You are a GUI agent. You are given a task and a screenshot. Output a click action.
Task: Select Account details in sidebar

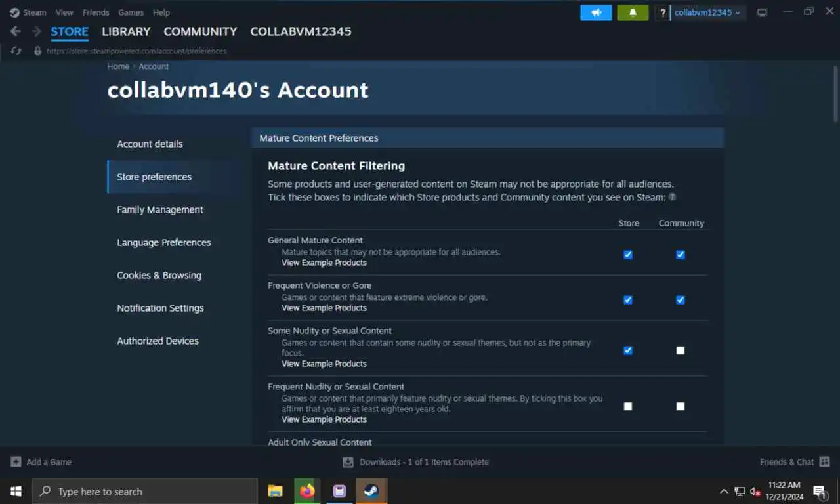[150, 144]
